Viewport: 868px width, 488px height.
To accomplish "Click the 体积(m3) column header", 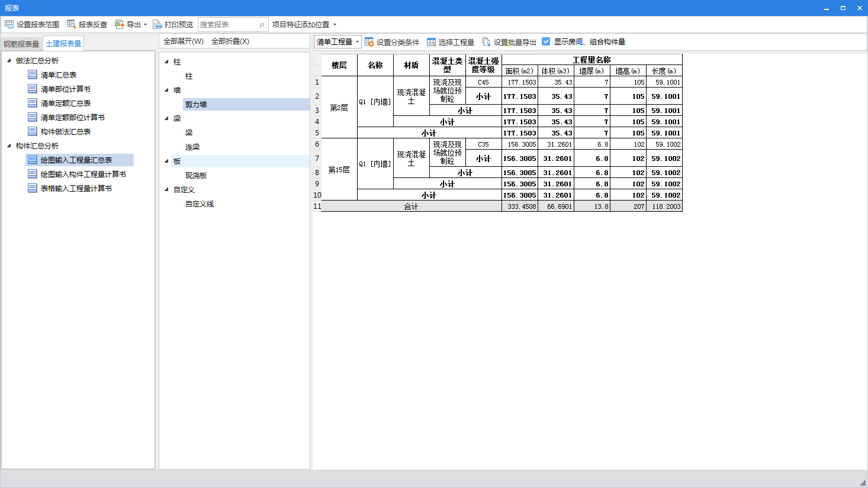I will point(556,71).
